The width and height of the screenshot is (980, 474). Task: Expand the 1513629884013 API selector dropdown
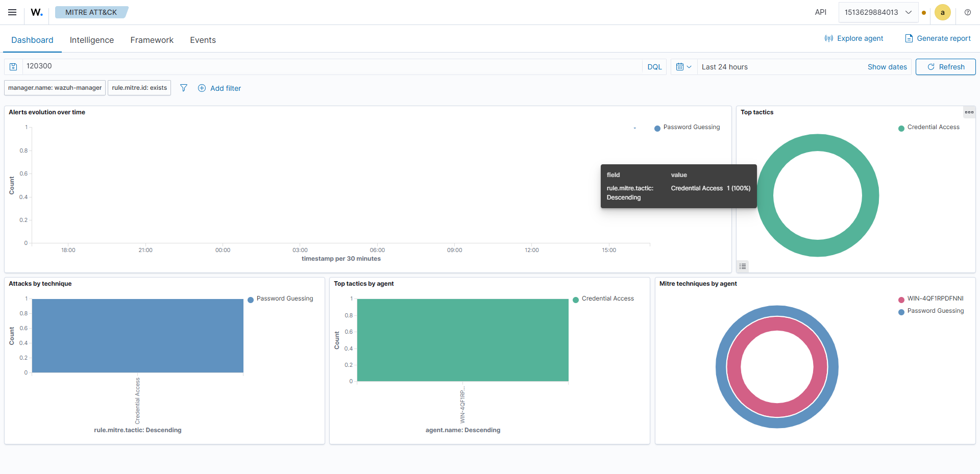(878, 12)
